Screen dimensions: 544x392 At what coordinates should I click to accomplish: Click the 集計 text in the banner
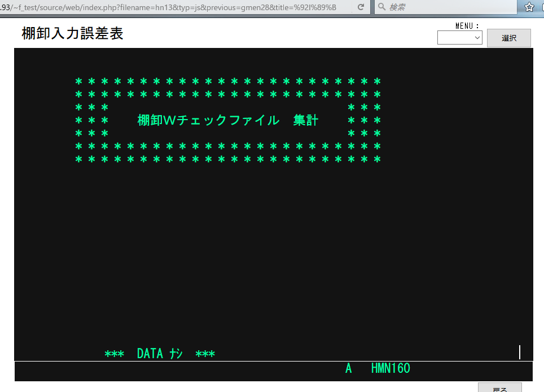pos(306,120)
